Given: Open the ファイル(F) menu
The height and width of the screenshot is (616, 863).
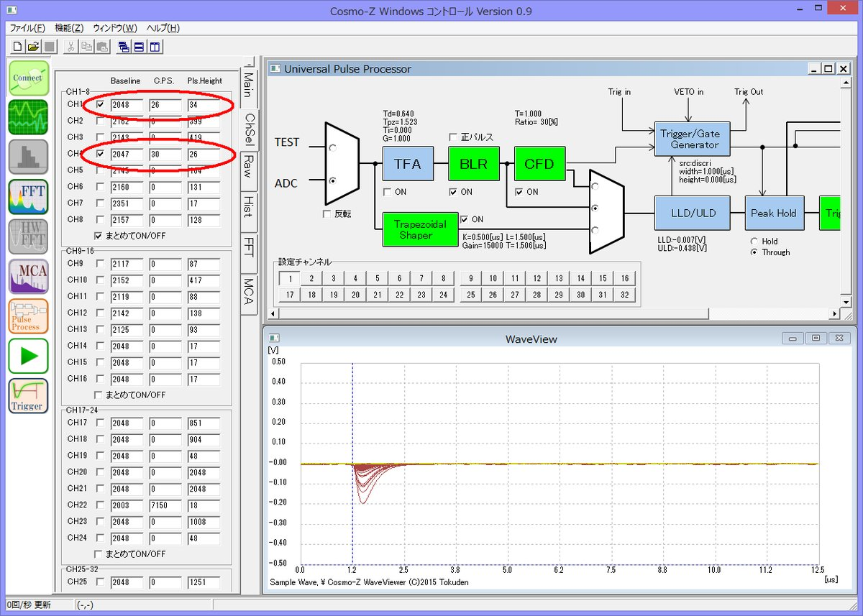Looking at the screenshot, I should [27, 28].
